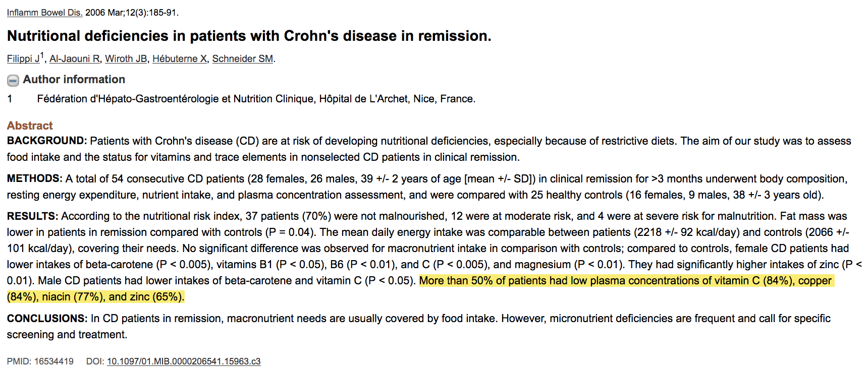Image resolution: width=868 pixels, height=370 pixels.
Task: Open author Wiroth JB link
Action: [126, 59]
